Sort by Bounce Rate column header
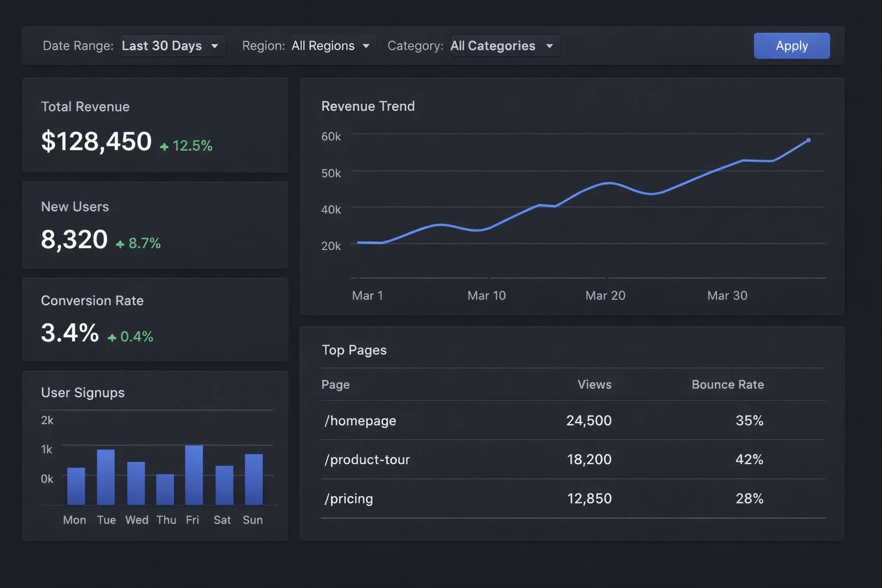Viewport: 882px width, 588px height. 728,385
